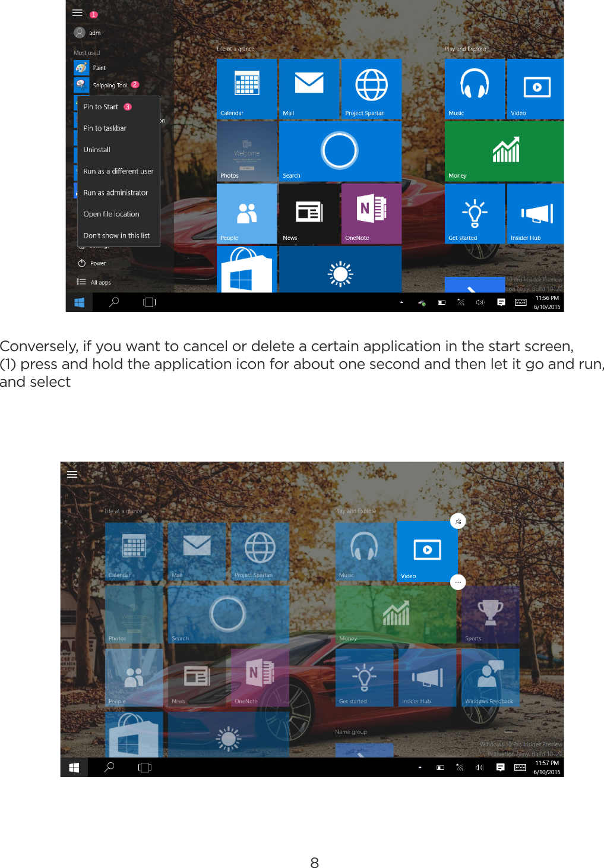The image size is (604, 868).
Task: Open Insider Hub tile in upper screenshot
Action: 536,214
